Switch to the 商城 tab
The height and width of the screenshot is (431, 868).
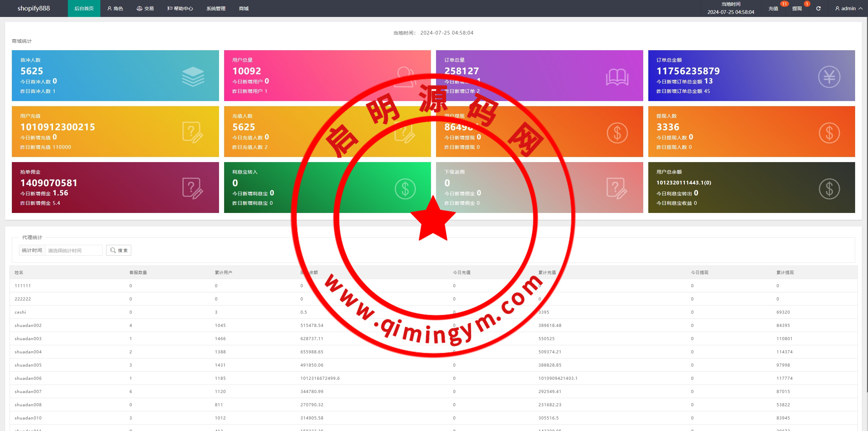(244, 8)
